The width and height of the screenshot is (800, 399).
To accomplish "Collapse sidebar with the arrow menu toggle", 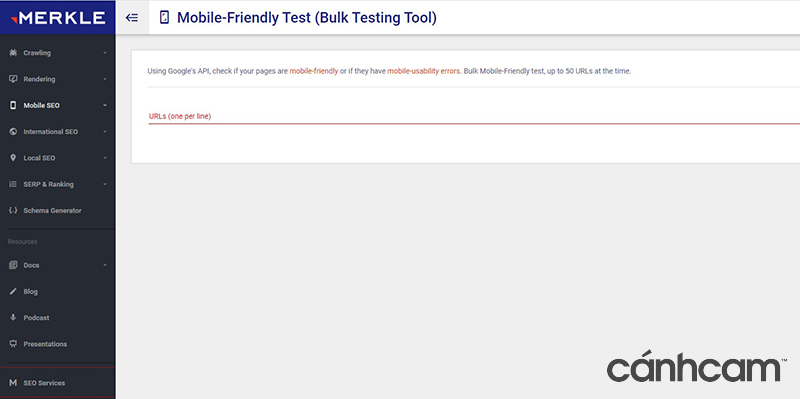I will tap(132, 18).
